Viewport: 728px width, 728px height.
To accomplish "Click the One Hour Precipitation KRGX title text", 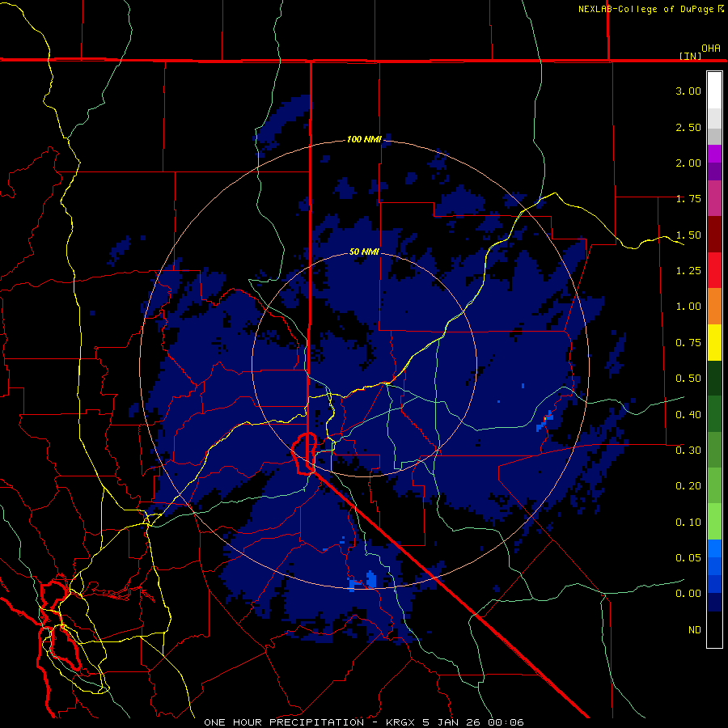I will coord(364,722).
